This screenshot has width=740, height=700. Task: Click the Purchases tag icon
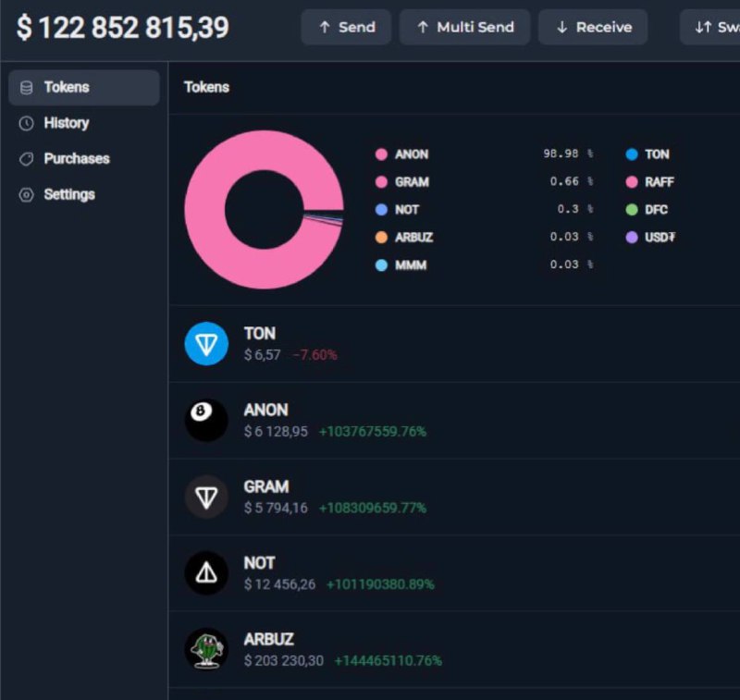(27, 159)
